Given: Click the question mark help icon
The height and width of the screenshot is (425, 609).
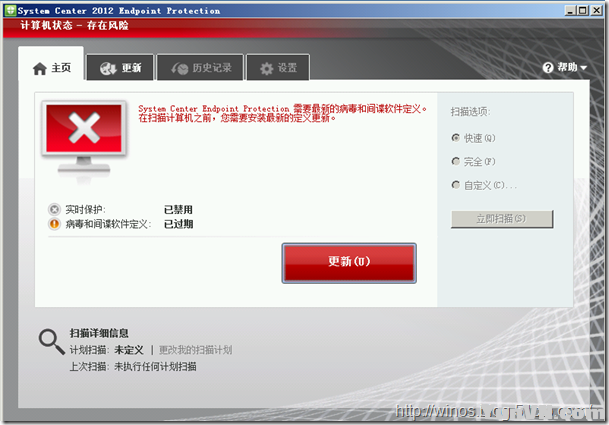Looking at the screenshot, I should [x=548, y=68].
